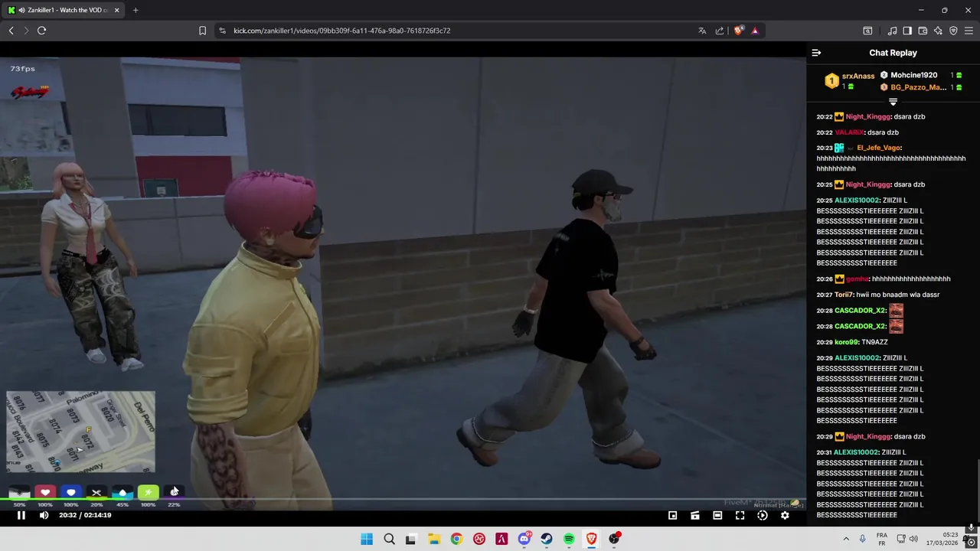Click username VALARIX in chat
This screenshot has width=980, height=551.
click(849, 132)
